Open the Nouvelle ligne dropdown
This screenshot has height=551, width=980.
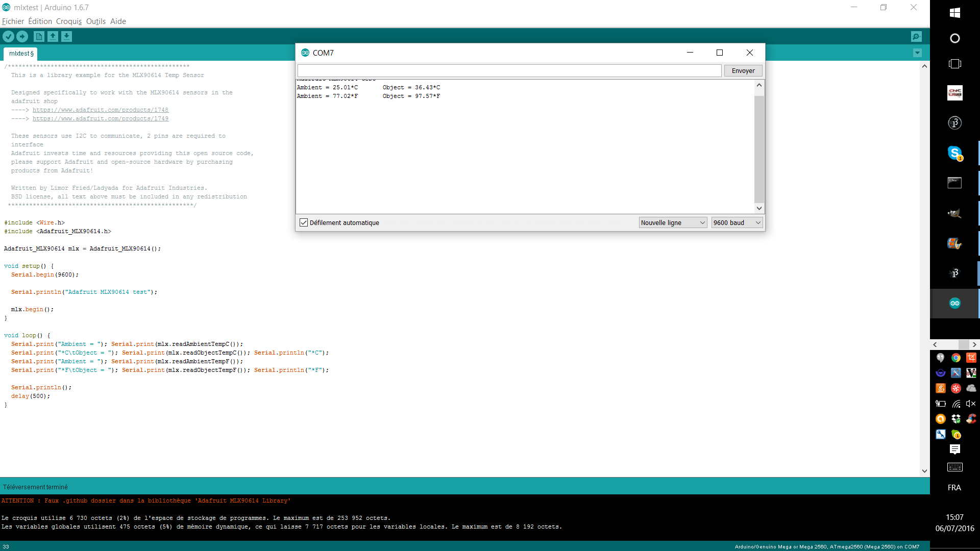point(673,223)
